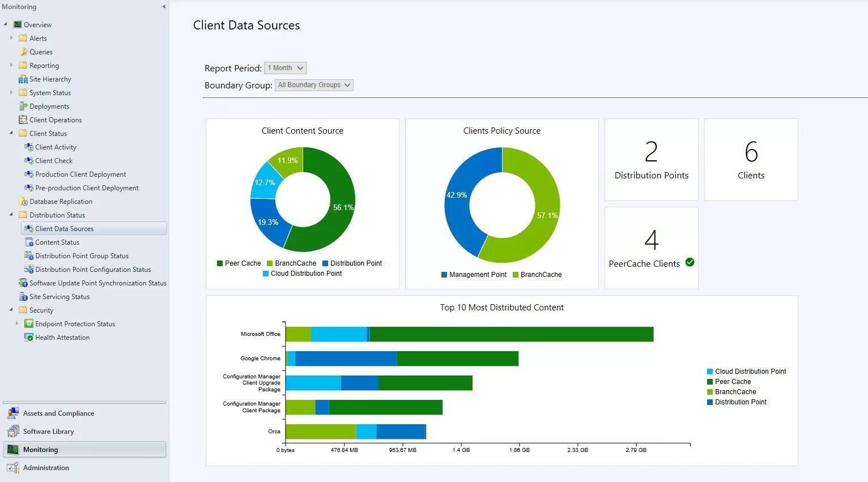Screen dimensions: 868x482
Task: Click the green PeerCache Clients checkmark
Action: [x=690, y=262]
